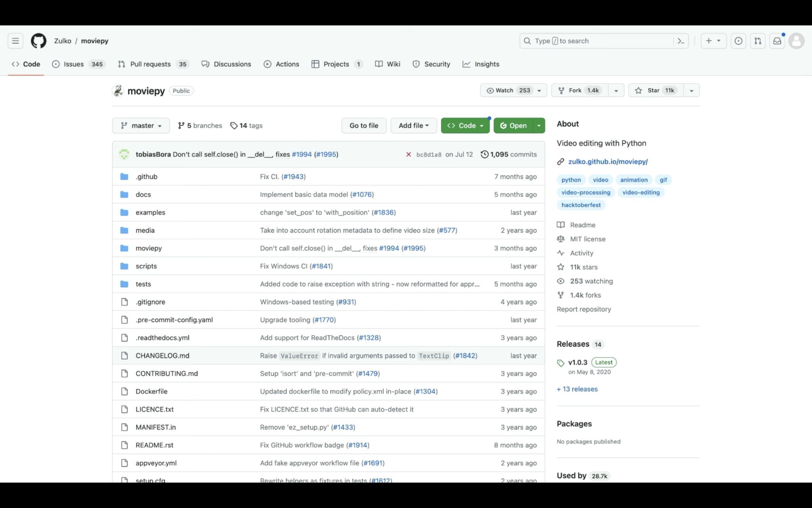Click the MIT license scales icon
This screenshot has height=508, width=812.
pyautogui.click(x=561, y=239)
